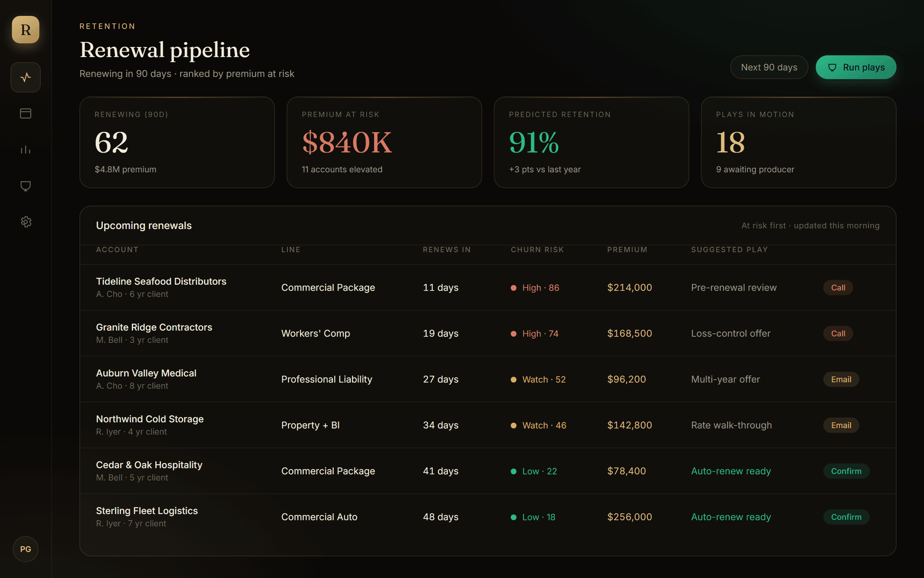Select the Predicted Retention card
The width and height of the screenshot is (924, 578).
click(591, 142)
